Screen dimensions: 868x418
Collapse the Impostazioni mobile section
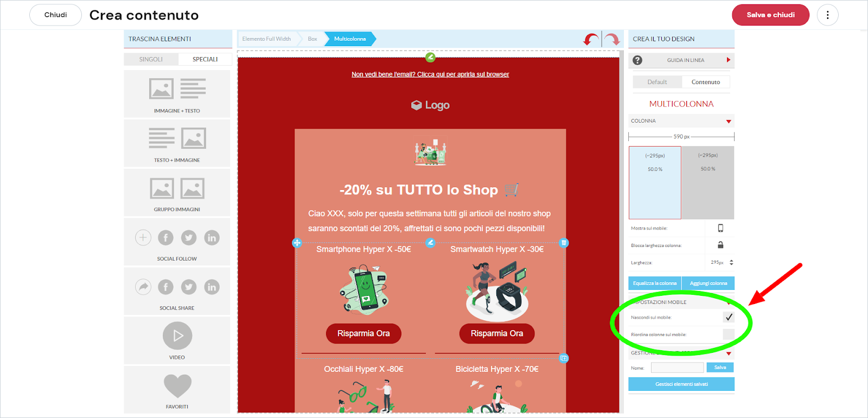729,302
